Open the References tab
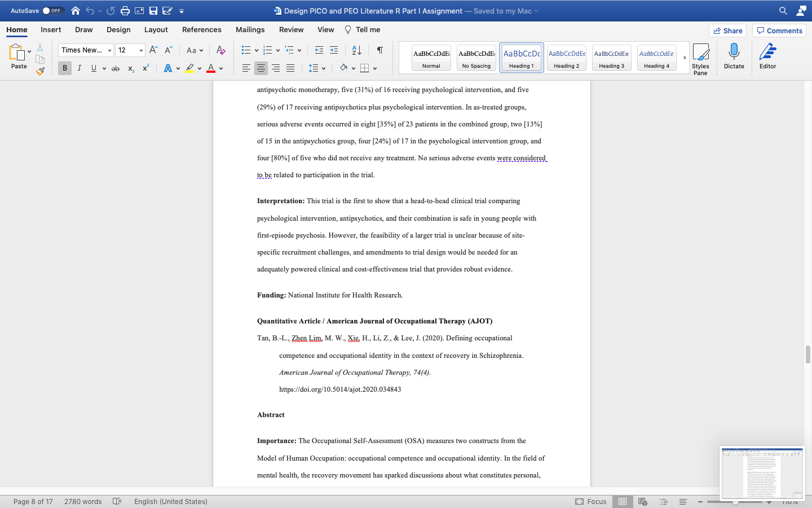Viewport: 812px width, 508px height. (202, 29)
